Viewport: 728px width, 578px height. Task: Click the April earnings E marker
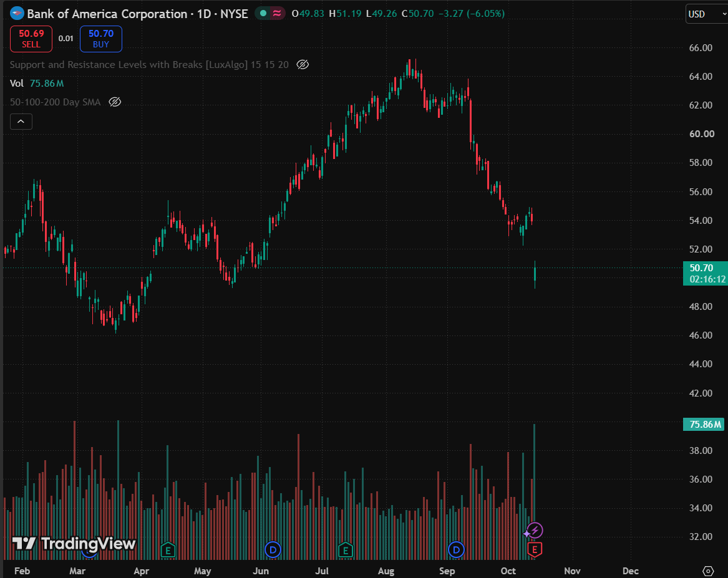tap(168, 550)
